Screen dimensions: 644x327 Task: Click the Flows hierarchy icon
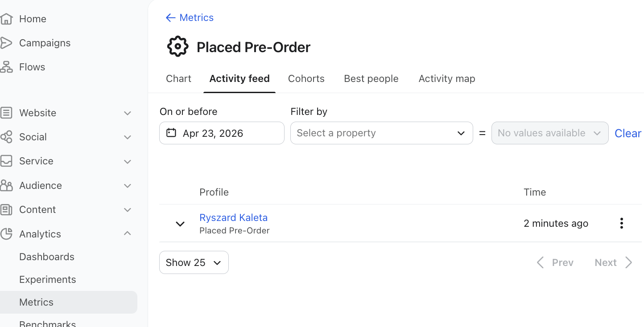click(x=6, y=67)
